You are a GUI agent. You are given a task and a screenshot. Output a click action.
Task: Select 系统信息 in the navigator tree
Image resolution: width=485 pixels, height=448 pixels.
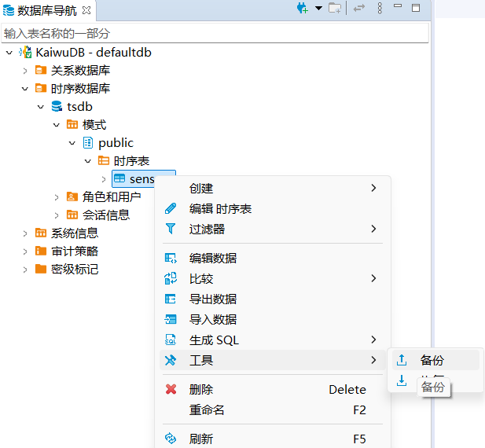point(75,233)
